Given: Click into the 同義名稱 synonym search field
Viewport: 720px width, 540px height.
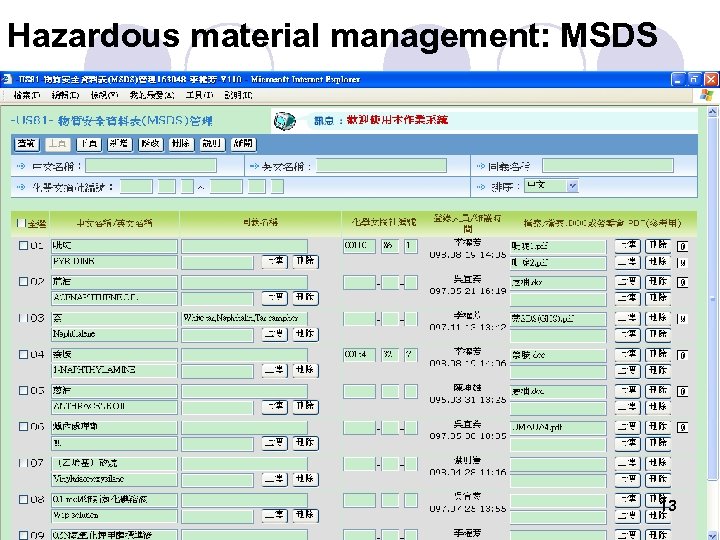Looking at the screenshot, I should (x=608, y=166).
